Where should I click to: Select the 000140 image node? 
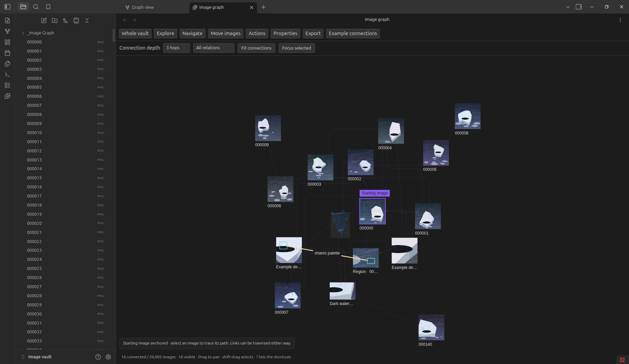point(431,328)
